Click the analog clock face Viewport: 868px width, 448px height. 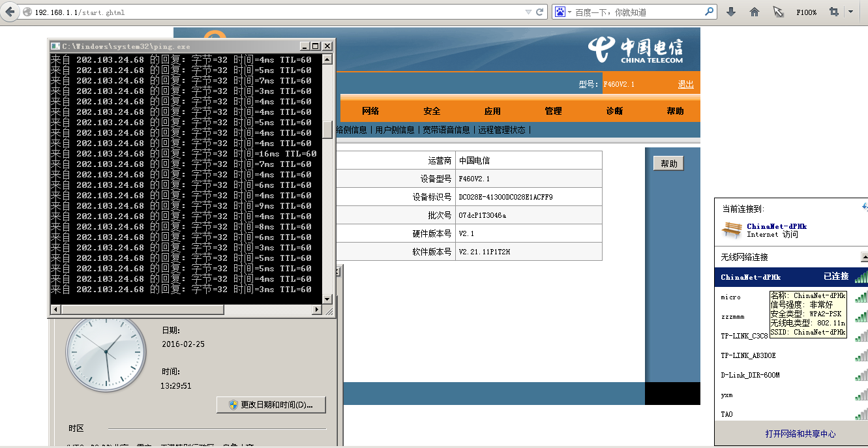point(106,351)
